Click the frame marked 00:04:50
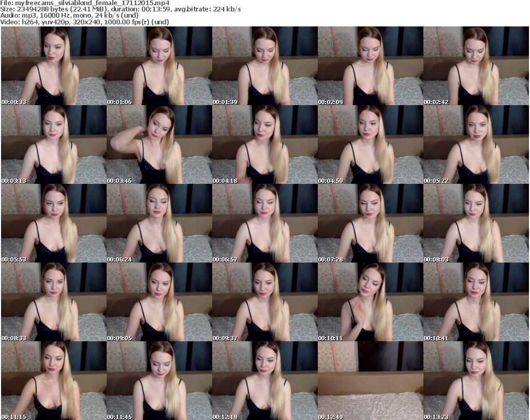The image size is (530, 420). point(371,144)
